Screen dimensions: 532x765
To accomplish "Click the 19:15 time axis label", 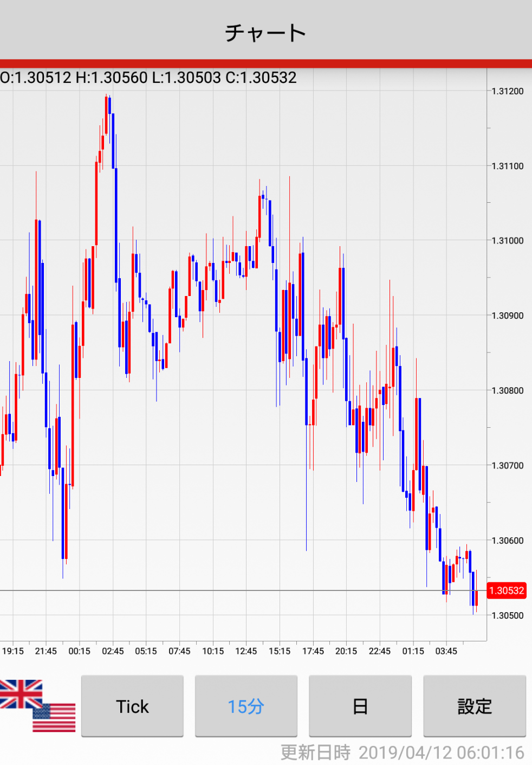I will [x=13, y=651].
